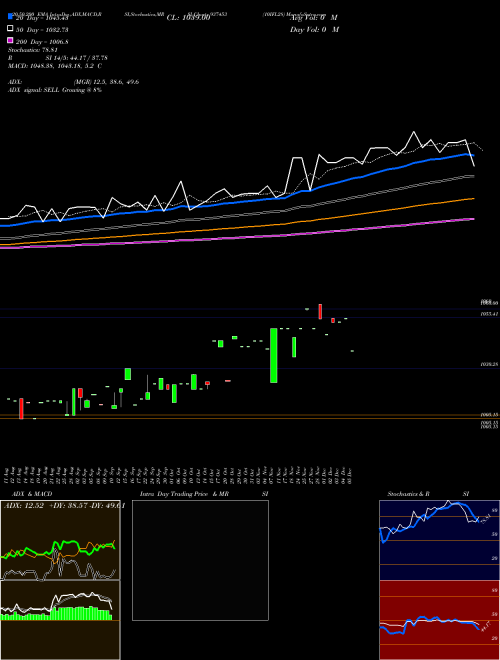
Task: Click the red candlestick at the far left low
Action: [21, 408]
